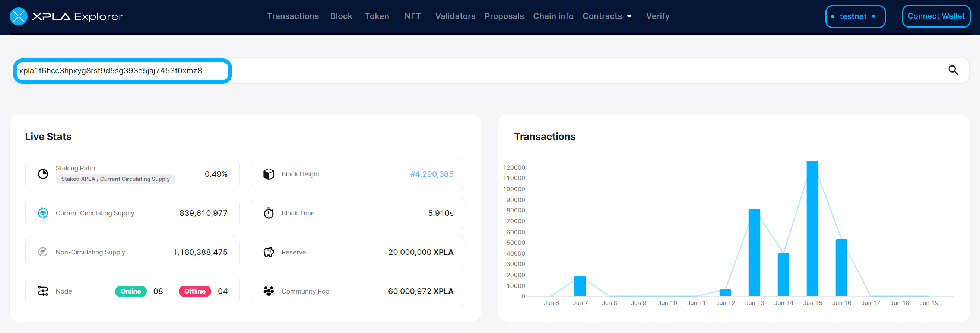
Task: Click the XPLA Explorer logo
Action: (x=66, y=16)
